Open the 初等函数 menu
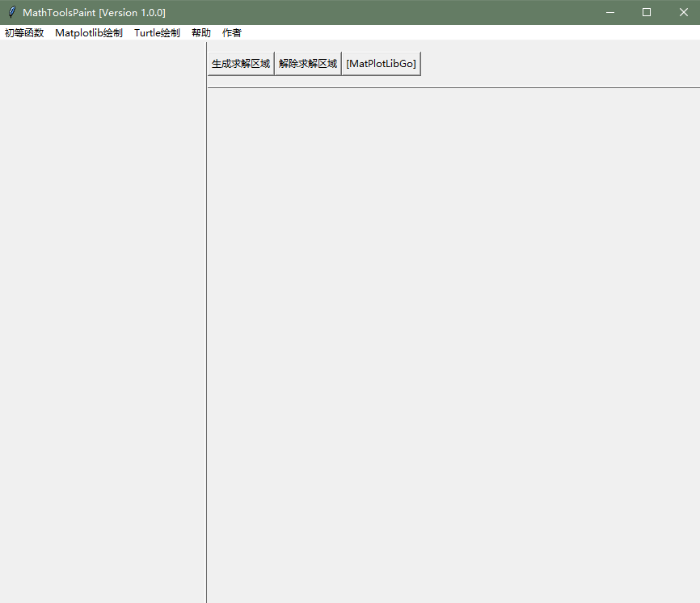The height and width of the screenshot is (603, 700). click(24, 32)
